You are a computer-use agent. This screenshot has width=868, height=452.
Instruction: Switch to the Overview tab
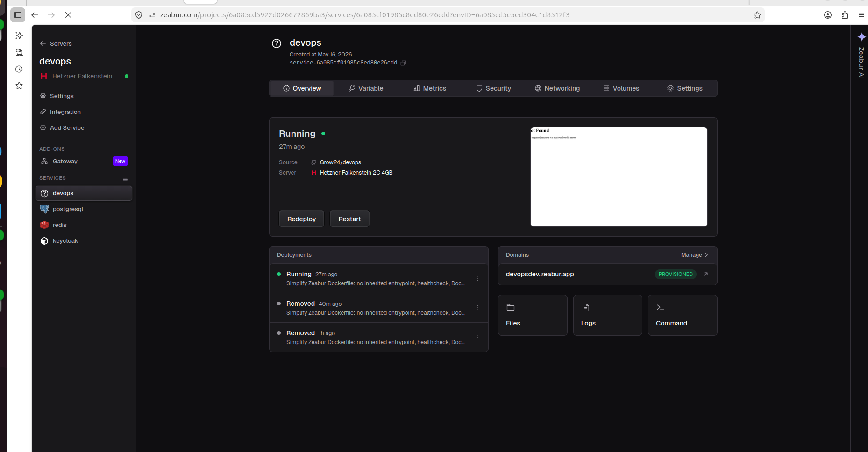click(302, 88)
